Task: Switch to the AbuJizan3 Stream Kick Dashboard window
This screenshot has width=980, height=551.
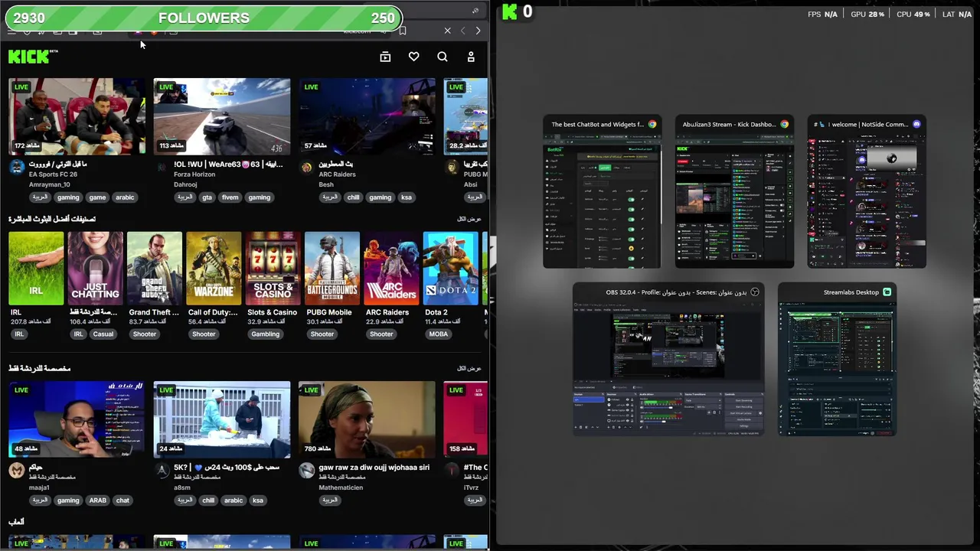Action: 734,192
